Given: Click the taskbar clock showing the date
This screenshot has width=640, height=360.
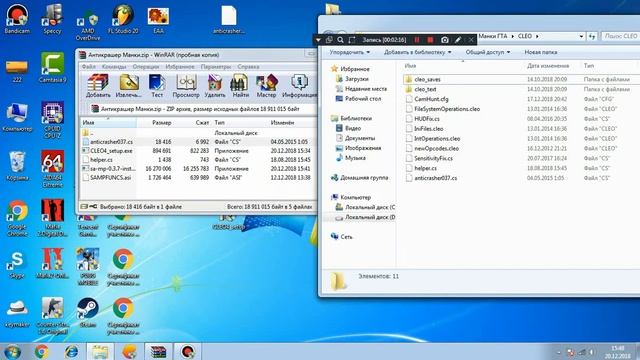Looking at the screenshot, I should pos(618,352).
